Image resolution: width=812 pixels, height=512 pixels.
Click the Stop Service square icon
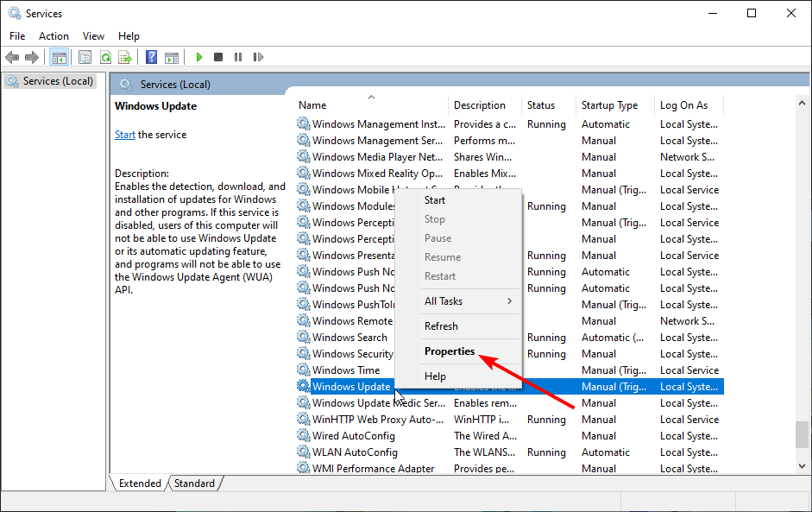pos(218,57)
